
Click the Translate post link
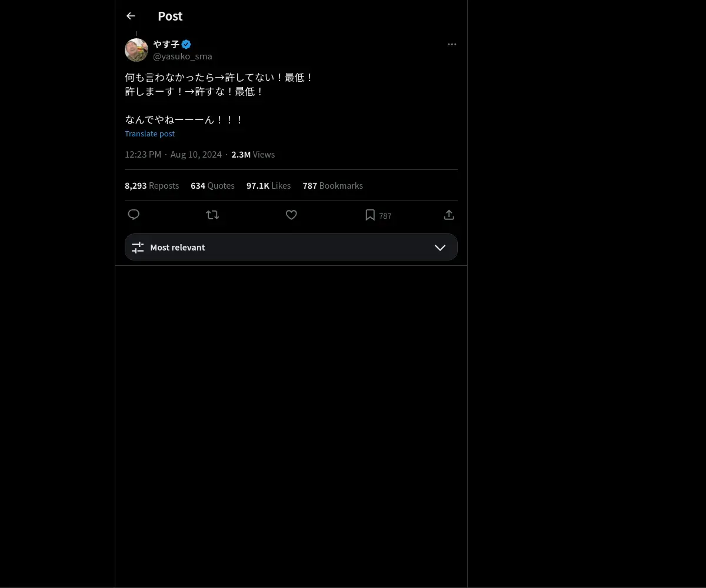(149, 133)
